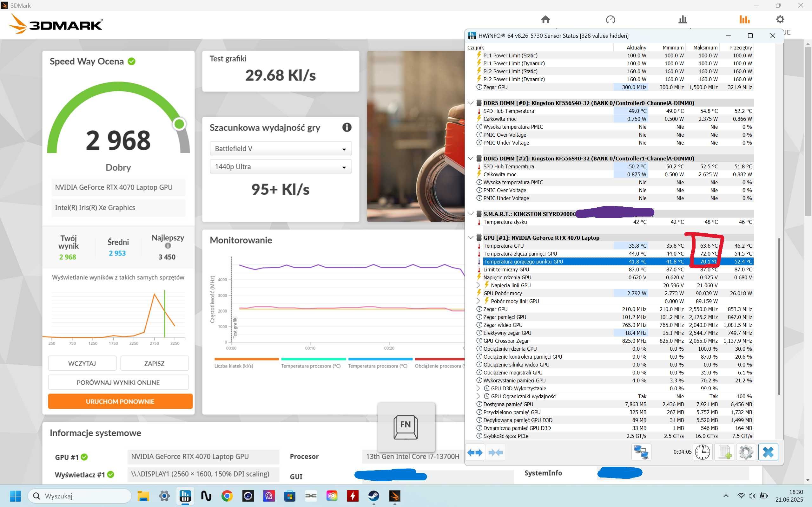812x507 pixels.
Task: Click Przeciętny column header in HWiNFO
Action: point(736,48)
